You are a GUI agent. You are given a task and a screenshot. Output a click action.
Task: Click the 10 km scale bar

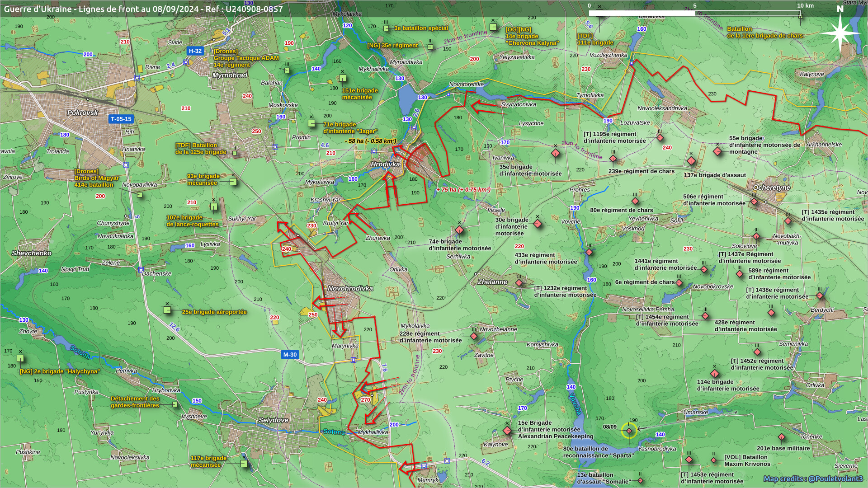click(x=694, y=13)
